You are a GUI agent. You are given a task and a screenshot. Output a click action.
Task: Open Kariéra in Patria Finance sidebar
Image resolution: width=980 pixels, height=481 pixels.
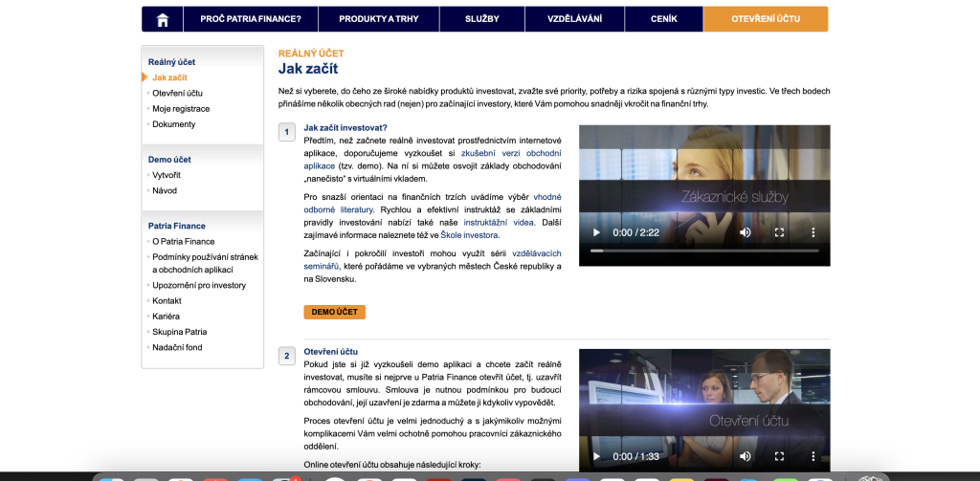coord(166,317)
